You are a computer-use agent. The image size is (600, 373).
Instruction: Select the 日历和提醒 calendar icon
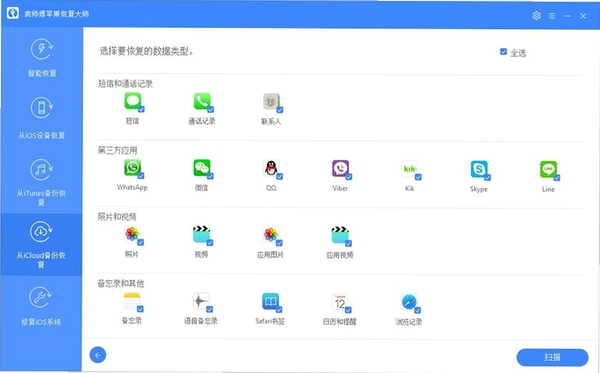[340, 302]
